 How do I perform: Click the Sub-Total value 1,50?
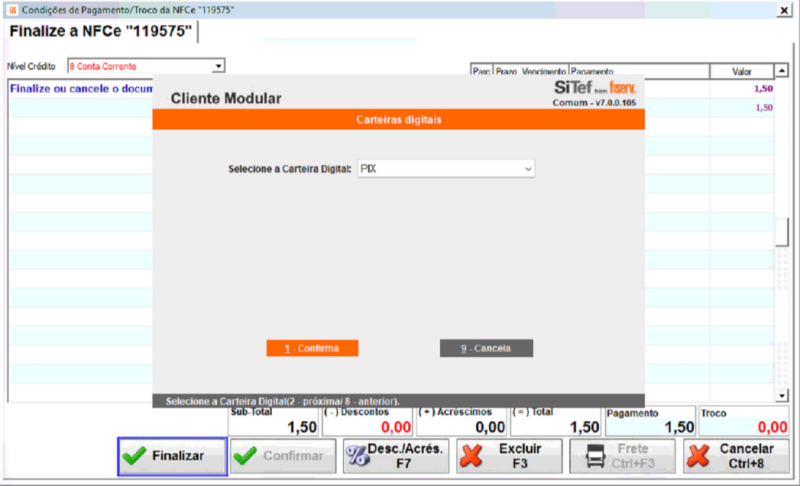302,427
